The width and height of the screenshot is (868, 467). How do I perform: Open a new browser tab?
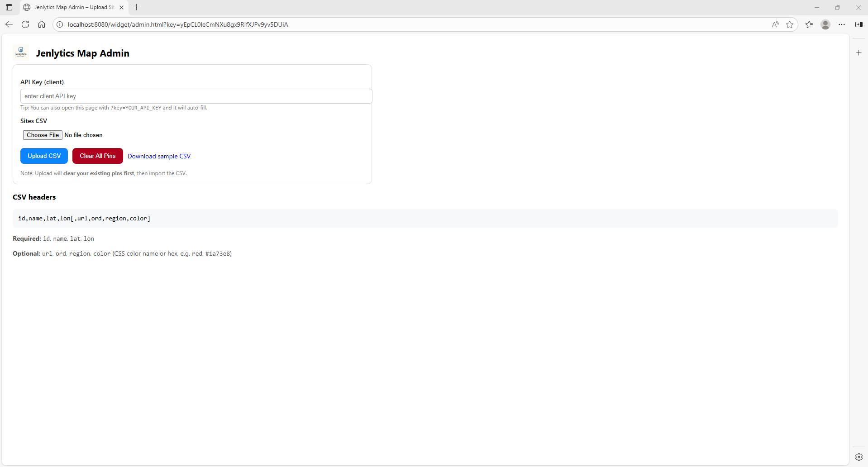tap(136, 7)
